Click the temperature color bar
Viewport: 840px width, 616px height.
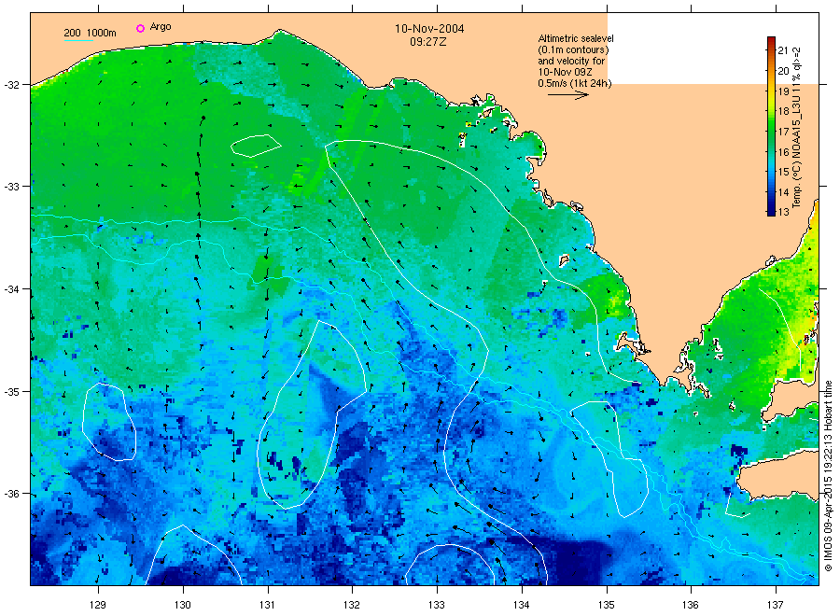pyautogui.click(x=771, y=126)
